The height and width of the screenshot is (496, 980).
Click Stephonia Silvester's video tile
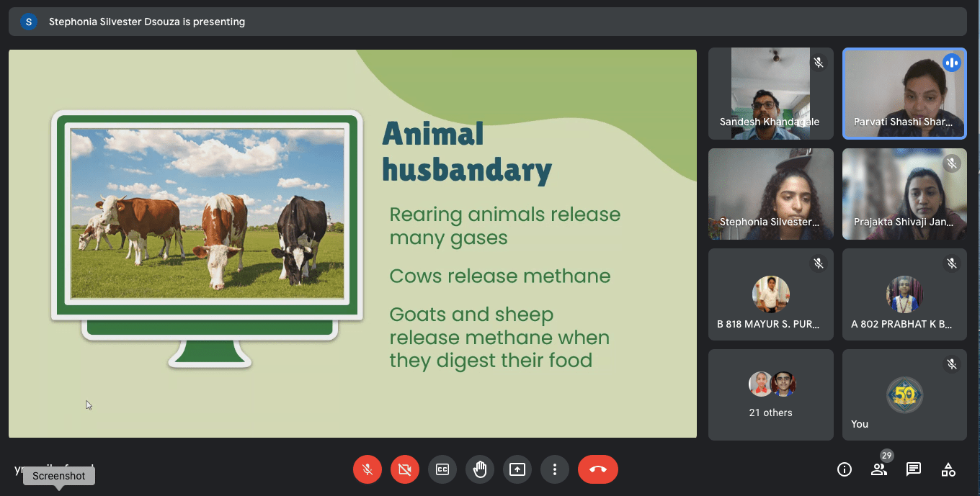click(x=770, y=194)
